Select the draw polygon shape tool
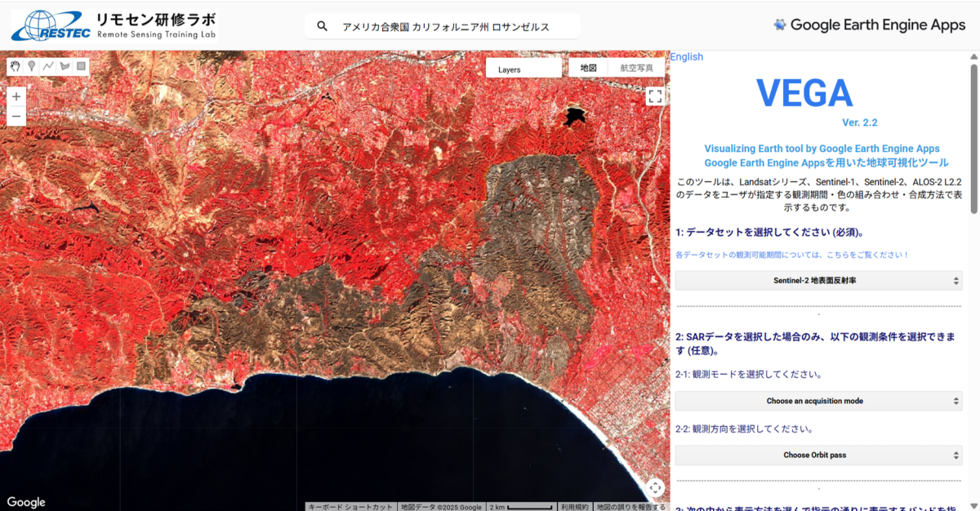980x511 pixels. (x=65, y=66)
